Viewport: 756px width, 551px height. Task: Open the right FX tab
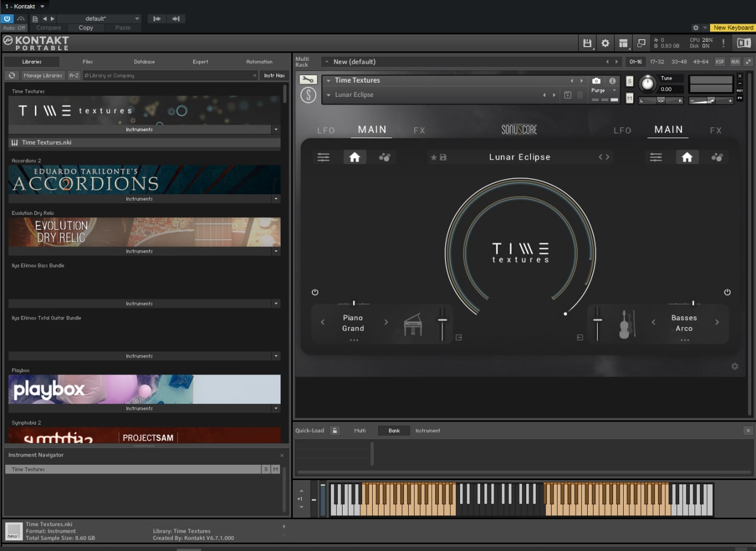point(716,131)
